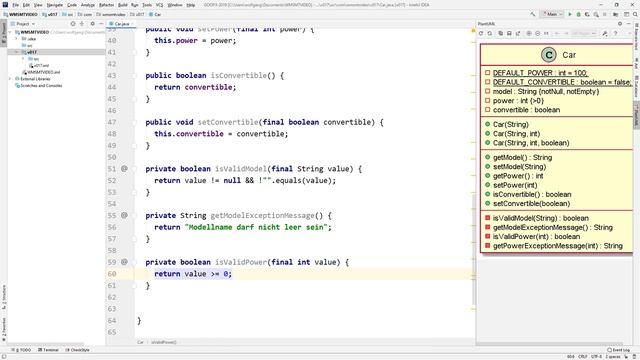
Task: Open PlantUML help question mark icon
Action: coord(616,33)
